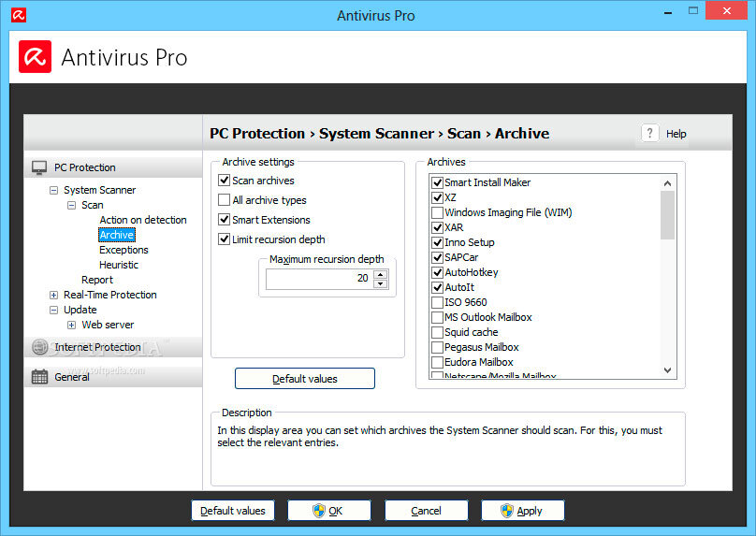Enable All archive types checkbox
This screenshot has width=756, height=536.
[225, 199]
